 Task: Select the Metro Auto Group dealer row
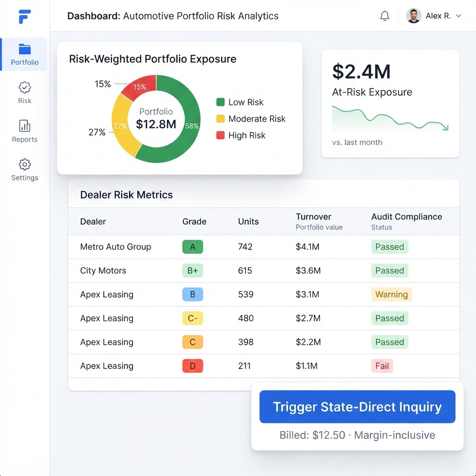pyautogui.click(x=264, y=247)
